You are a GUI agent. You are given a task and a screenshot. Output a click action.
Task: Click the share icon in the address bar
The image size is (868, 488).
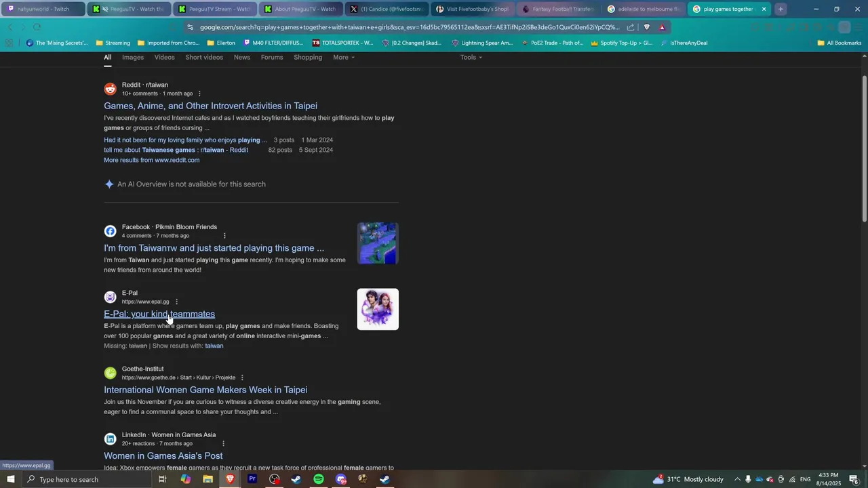pos(631,27)
